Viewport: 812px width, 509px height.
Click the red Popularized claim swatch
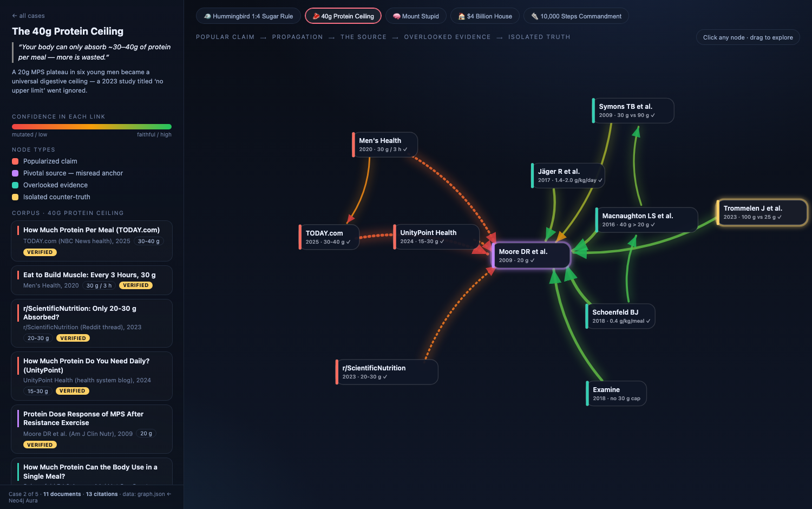15,161
